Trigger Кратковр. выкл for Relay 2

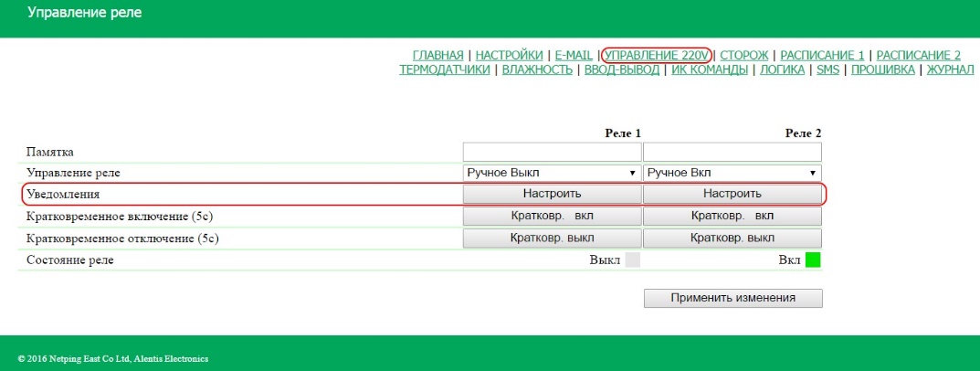coord(732,238)
